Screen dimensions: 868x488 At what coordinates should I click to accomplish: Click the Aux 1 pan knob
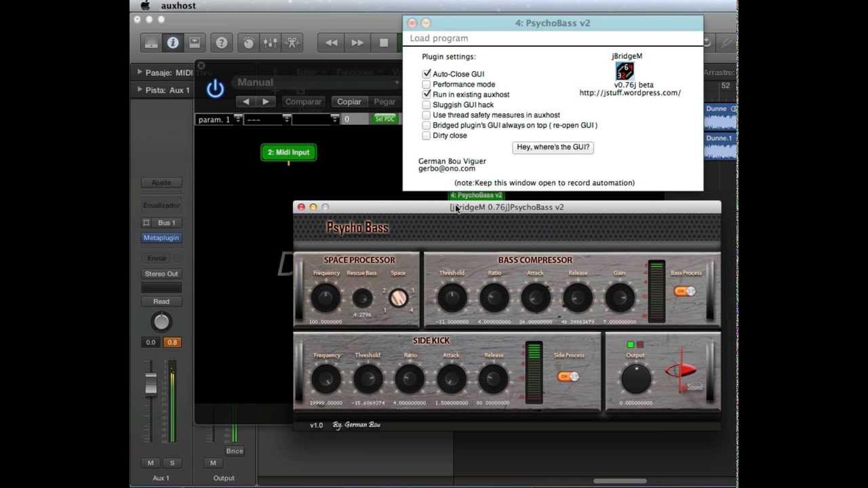pyautogui.click(x=161, y=322)
